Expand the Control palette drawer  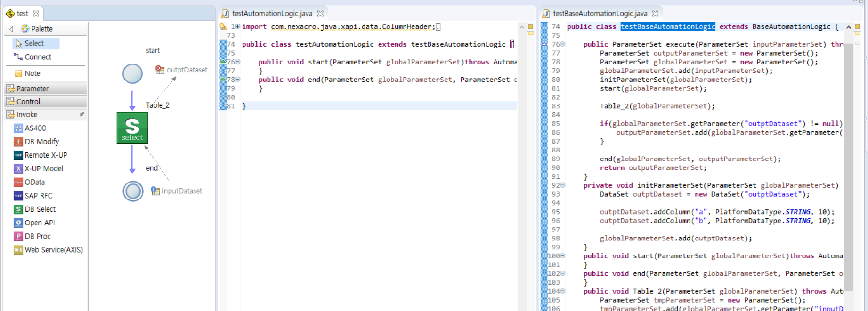pyautogui.click(x=28, y=102)
